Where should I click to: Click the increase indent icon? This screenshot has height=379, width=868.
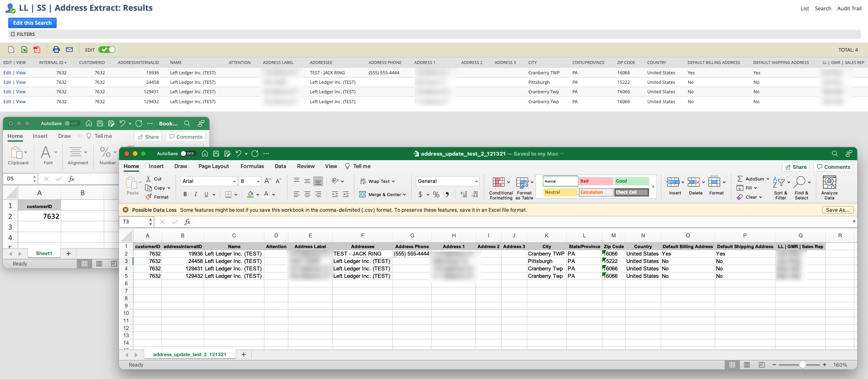(346, 194)
